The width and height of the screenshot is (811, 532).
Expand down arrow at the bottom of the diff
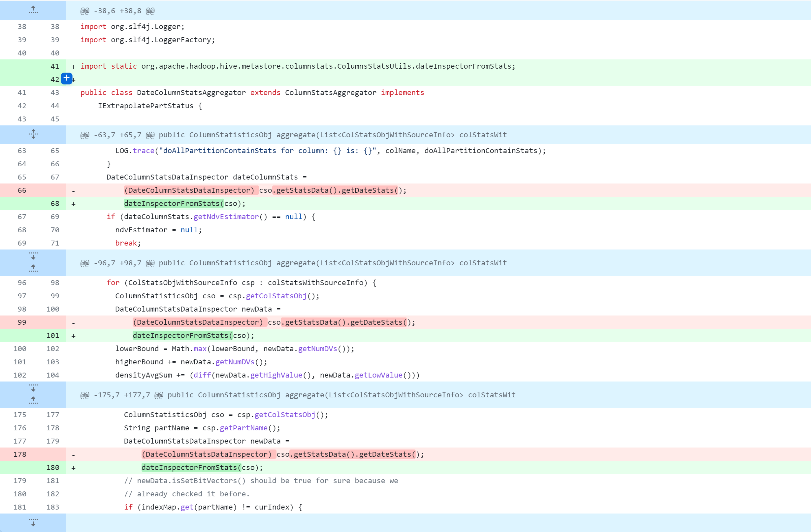(33, 522)
